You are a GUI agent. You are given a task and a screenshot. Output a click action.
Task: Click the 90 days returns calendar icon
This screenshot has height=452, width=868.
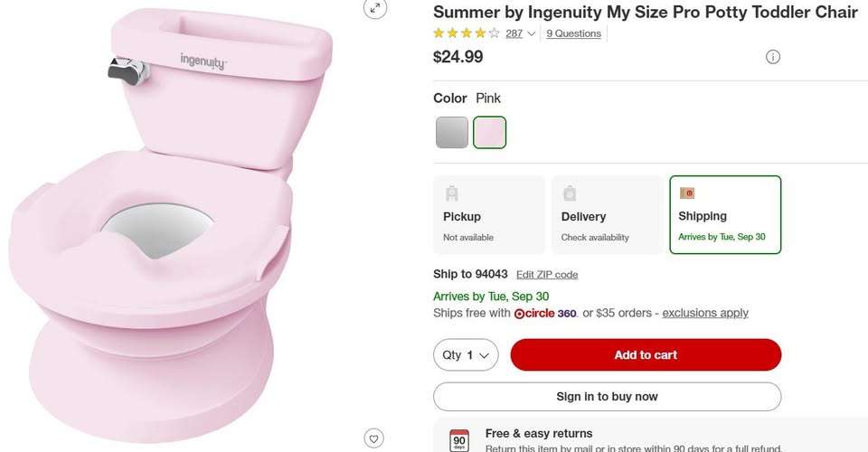(x=459, y=440)
